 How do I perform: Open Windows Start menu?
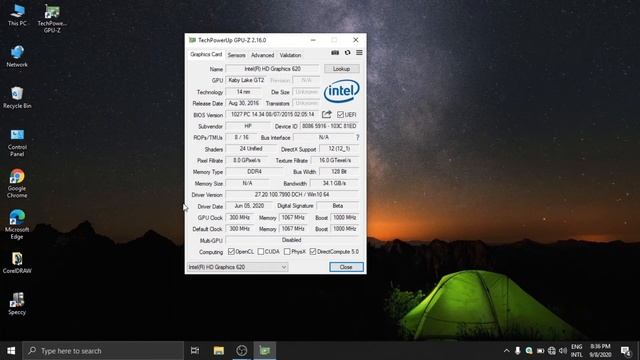click(x=11, y=351)
